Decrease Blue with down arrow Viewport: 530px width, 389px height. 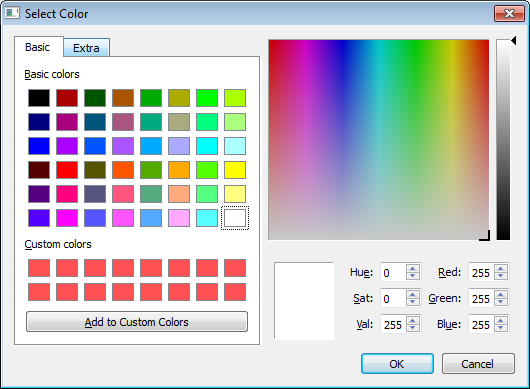(501, 328)
